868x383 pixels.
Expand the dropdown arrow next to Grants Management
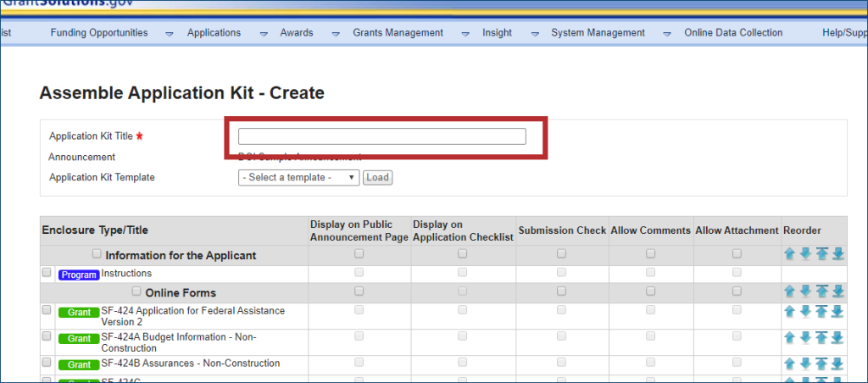click(465, 34)
